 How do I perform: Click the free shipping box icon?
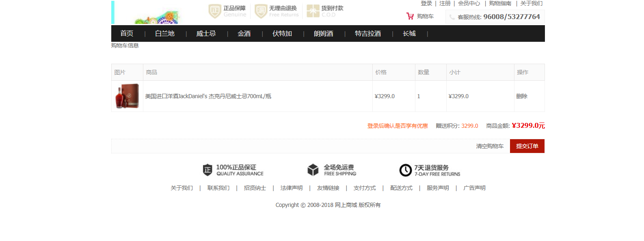(313, 170)
